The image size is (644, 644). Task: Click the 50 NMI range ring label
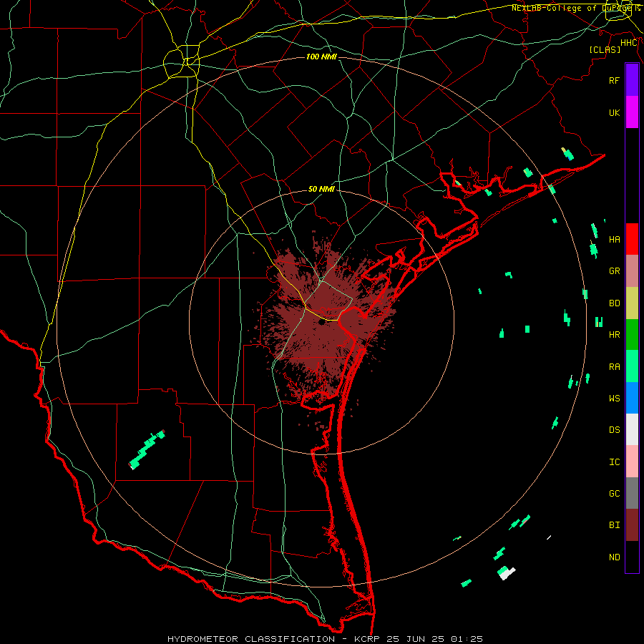click(x=321, y=189)
